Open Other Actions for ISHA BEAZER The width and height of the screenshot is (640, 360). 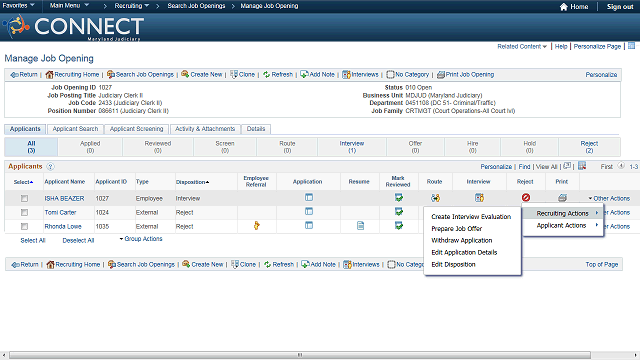click(609, 198)
